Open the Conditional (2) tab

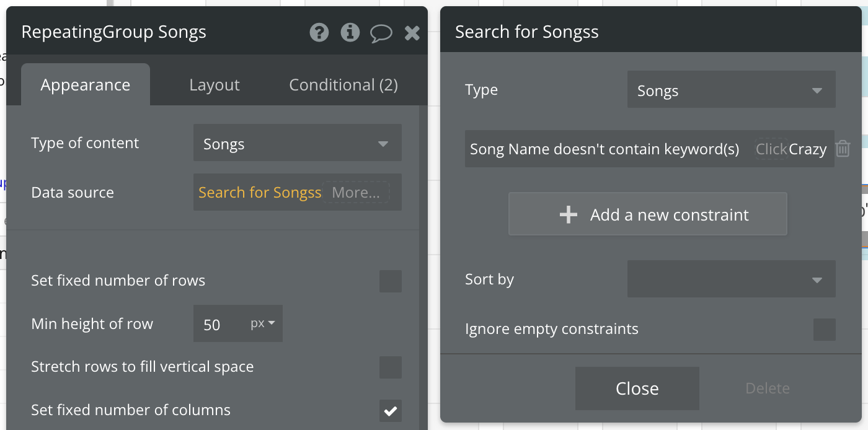(x=343, y=85)
